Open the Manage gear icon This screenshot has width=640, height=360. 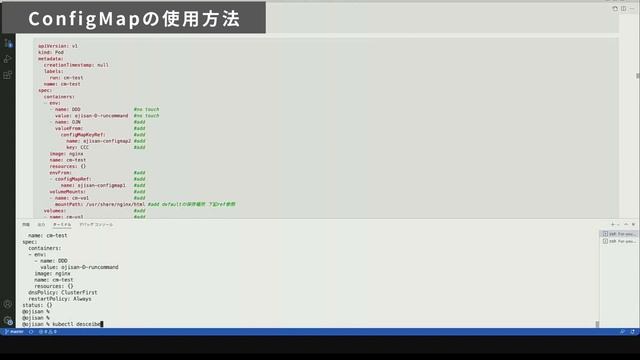coord(8,320)
